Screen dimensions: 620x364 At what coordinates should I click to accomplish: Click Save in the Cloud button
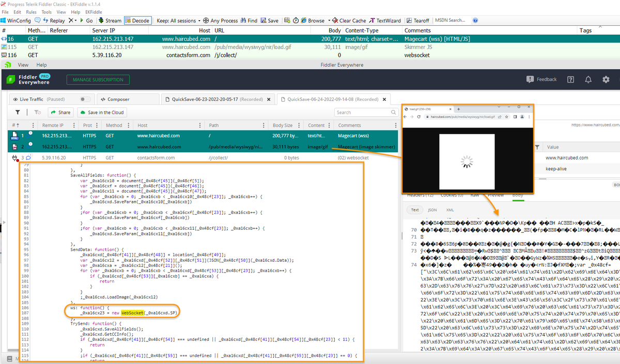(102, 112)
